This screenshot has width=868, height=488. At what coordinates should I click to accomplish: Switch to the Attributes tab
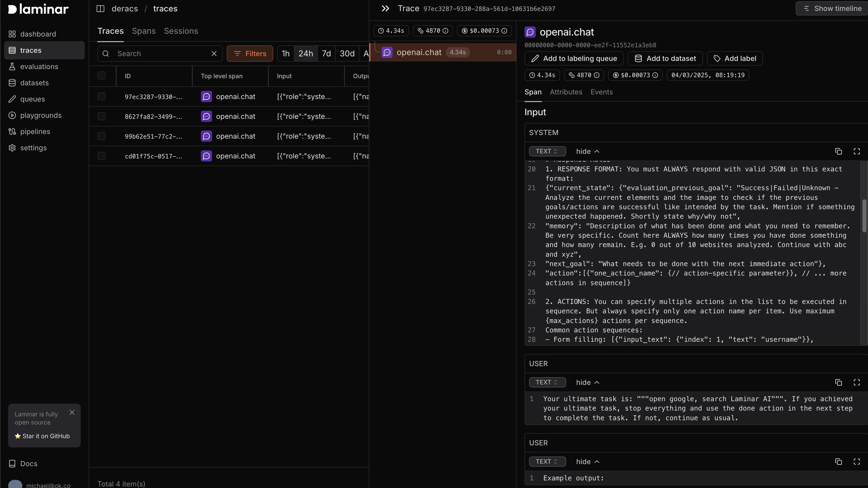pos(566,92)
